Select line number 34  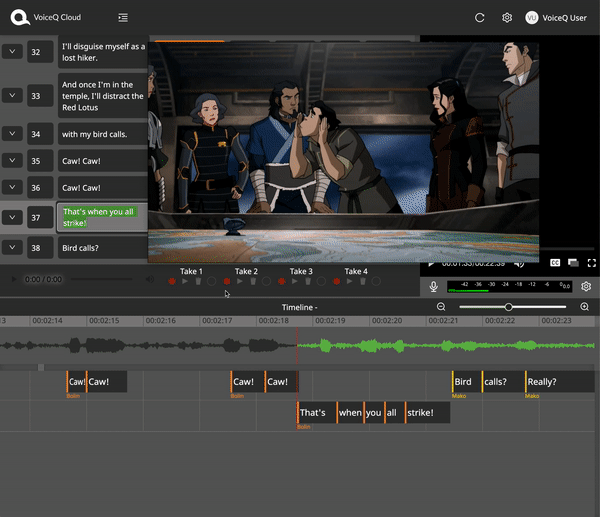40,134
